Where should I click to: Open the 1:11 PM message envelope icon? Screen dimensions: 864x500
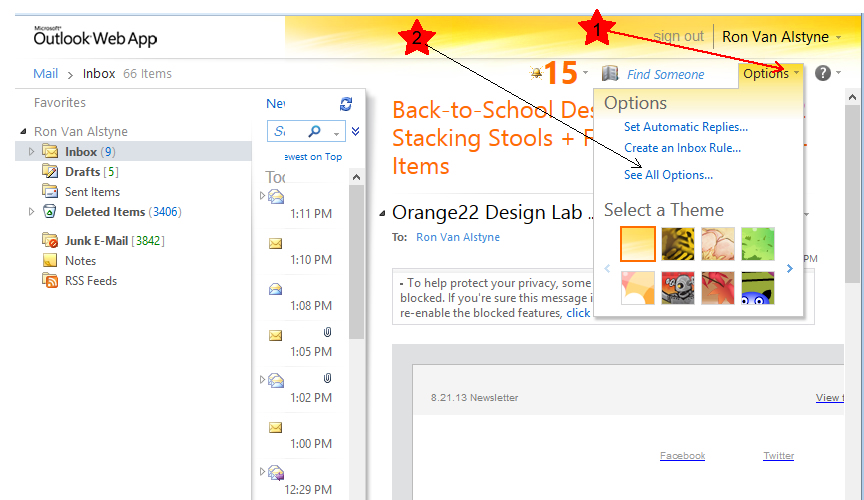coord(276,196)
